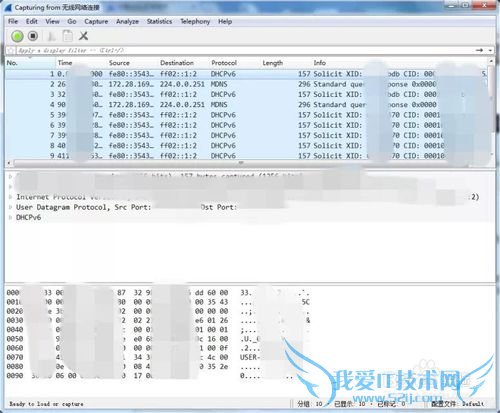The image size is (500, 413).
Task: Select the User Datagram Protocol line
Action: pyautogui.click(x=249, y=207)
